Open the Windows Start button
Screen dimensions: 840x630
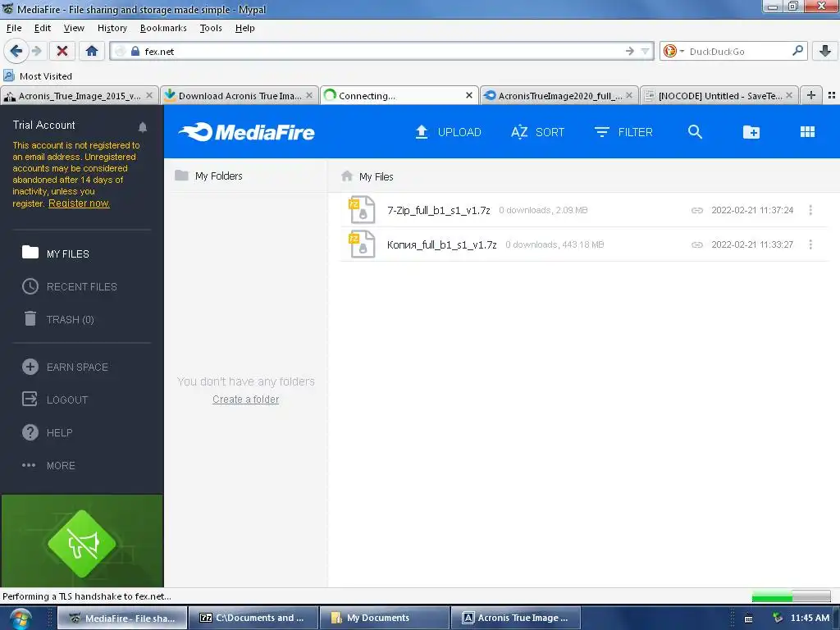pyautogui.click(x=20, y=619)
